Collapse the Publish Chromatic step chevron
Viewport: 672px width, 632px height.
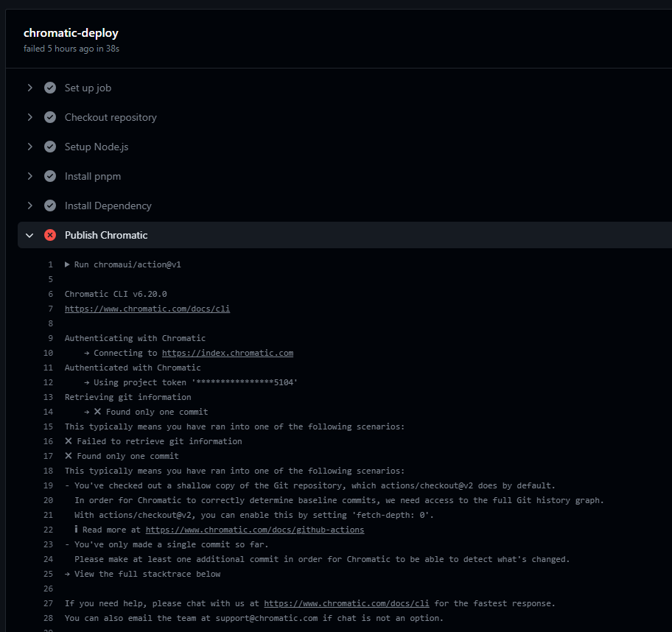pos(29,235)
